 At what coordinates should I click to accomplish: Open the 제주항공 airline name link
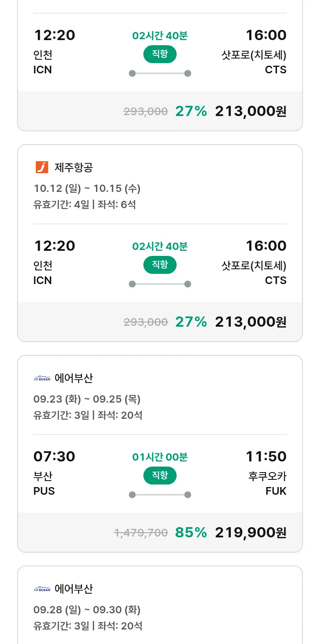(x=73, y=167)
